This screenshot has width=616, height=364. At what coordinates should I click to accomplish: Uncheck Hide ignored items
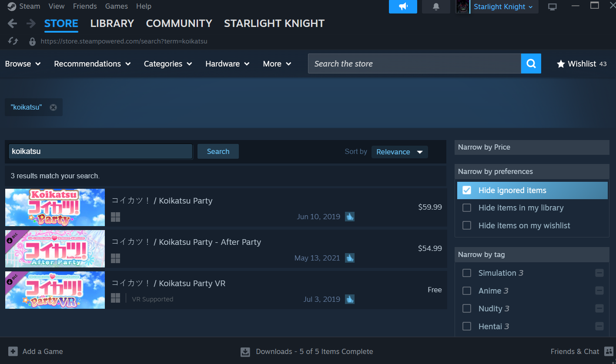pos(467,190)
